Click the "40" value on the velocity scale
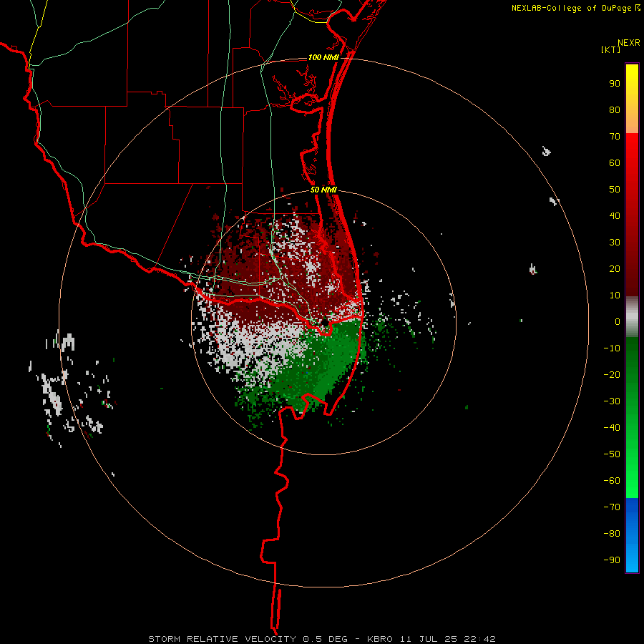The height and width of the screenshot is (644, 644). tap(615, 216)
